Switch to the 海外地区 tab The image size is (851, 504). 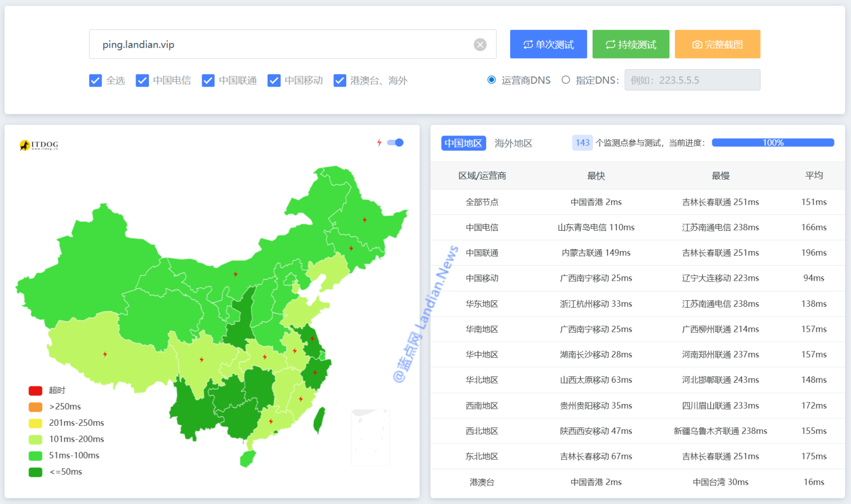pyautogui.click(x=513, y=144)
